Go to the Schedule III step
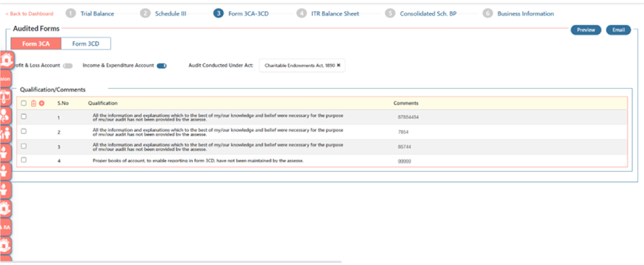The width and height of the screenshot is (644, 265). pos(171,13)
